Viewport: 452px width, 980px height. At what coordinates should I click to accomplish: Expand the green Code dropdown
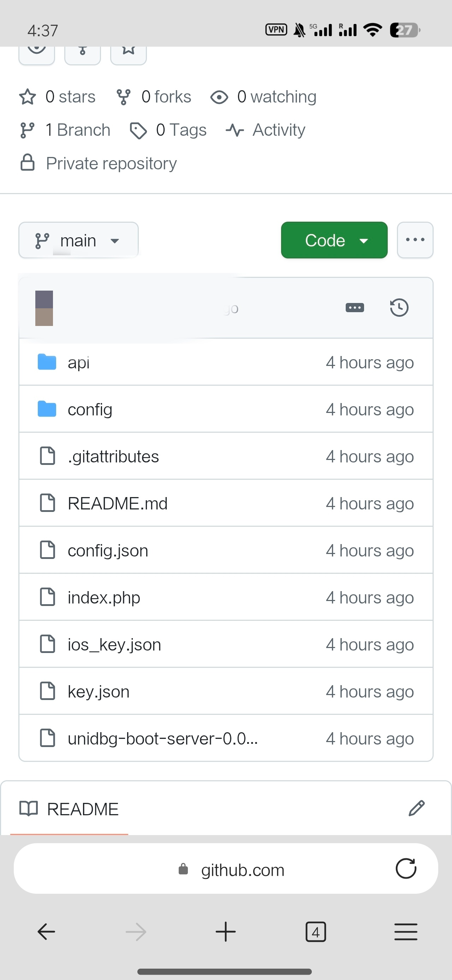click(x=334, y=240)
